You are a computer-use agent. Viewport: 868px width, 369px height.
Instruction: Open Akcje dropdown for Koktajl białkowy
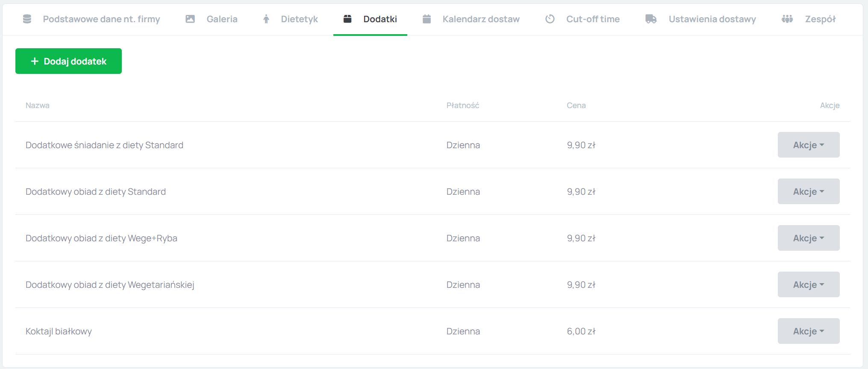tap(808, 331)
